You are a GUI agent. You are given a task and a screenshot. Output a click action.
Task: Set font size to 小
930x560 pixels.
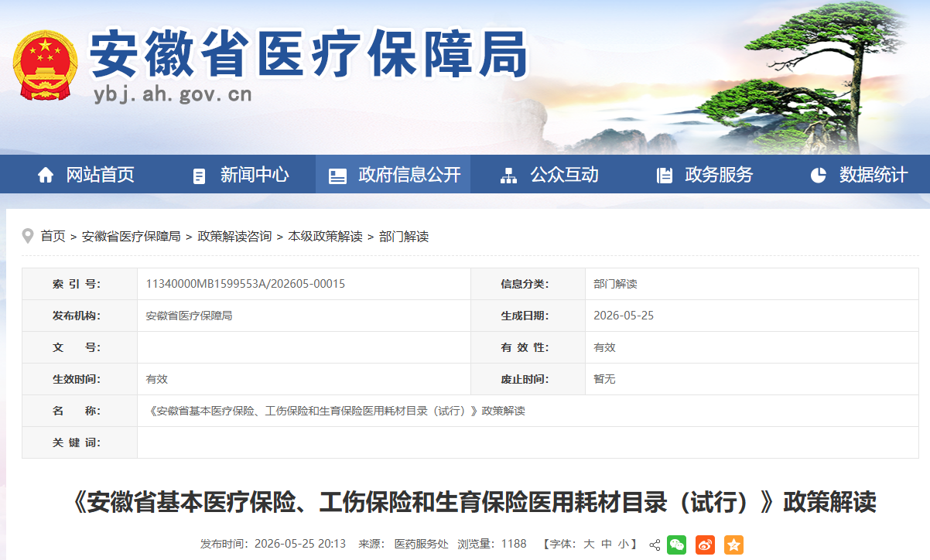tap(624, 544)
